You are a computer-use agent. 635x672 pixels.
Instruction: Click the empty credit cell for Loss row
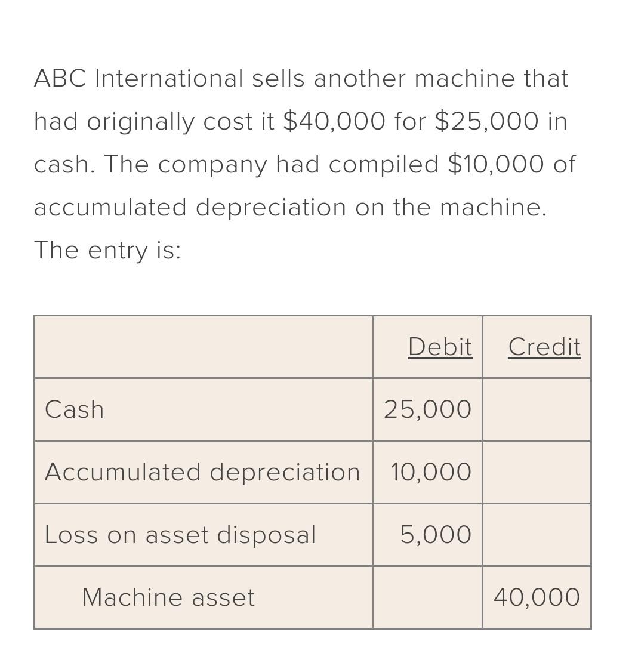click(x=537, y=534)
